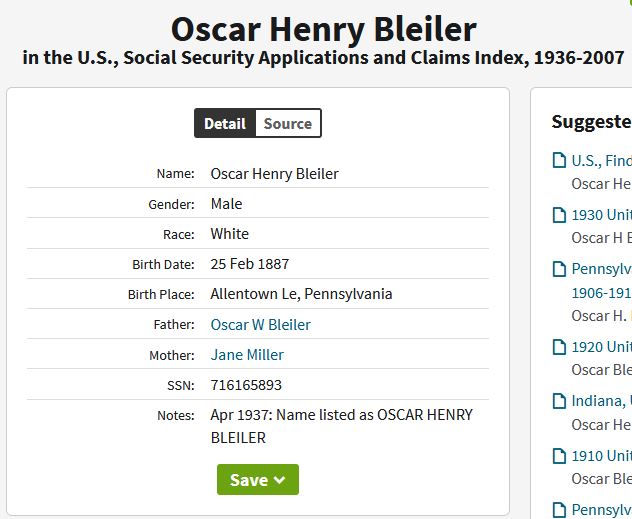This screenshot has width=632, height=519.
Task: Open father Oscar W Bleiler link
Action: tap(260, 325)
